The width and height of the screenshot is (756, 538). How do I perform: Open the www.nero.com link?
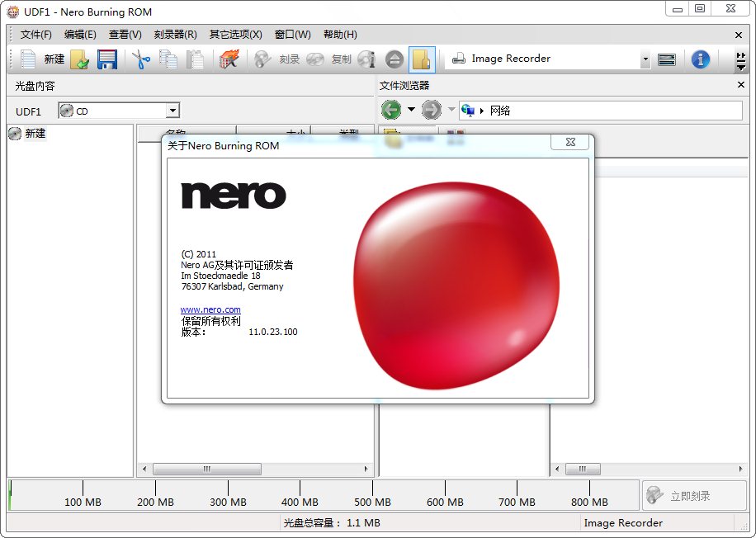point(210,309)
